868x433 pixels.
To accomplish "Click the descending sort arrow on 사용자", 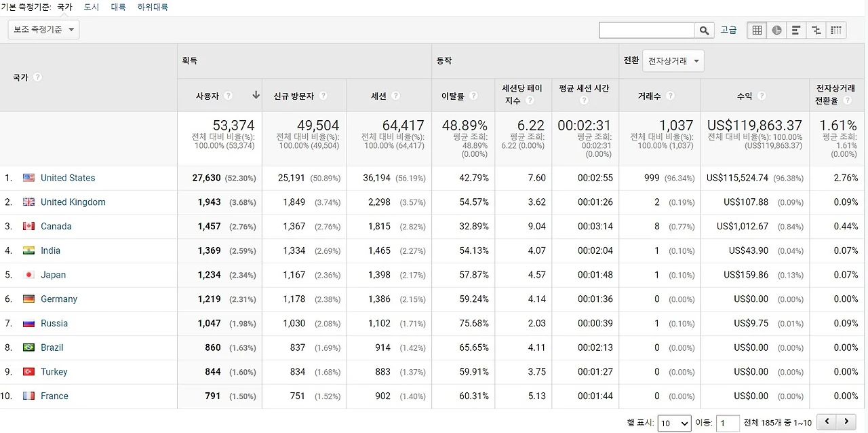I will point(256,96).
